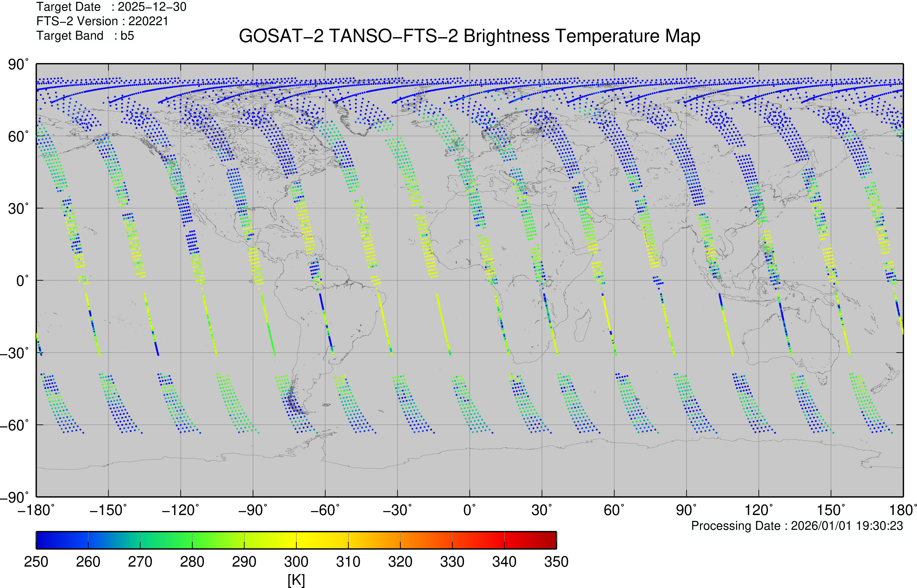Click the dark red 350 K colorbar end
Viewport: 917px width, 588px height.
coord(552,540)
